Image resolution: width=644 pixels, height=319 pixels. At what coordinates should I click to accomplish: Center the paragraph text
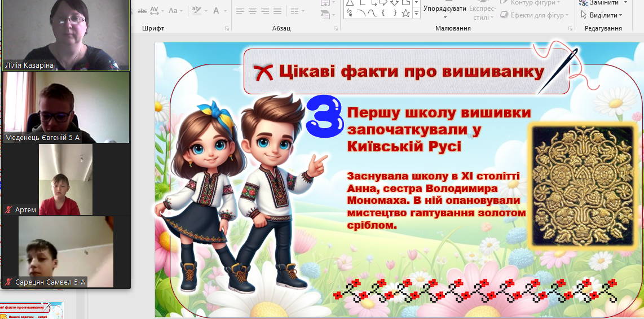tap(253, 11)
